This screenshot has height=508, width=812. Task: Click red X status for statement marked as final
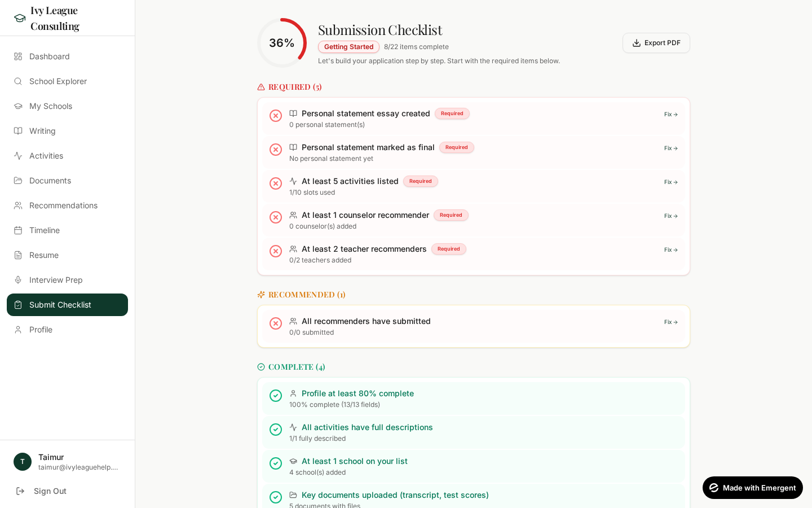(276, 150)
